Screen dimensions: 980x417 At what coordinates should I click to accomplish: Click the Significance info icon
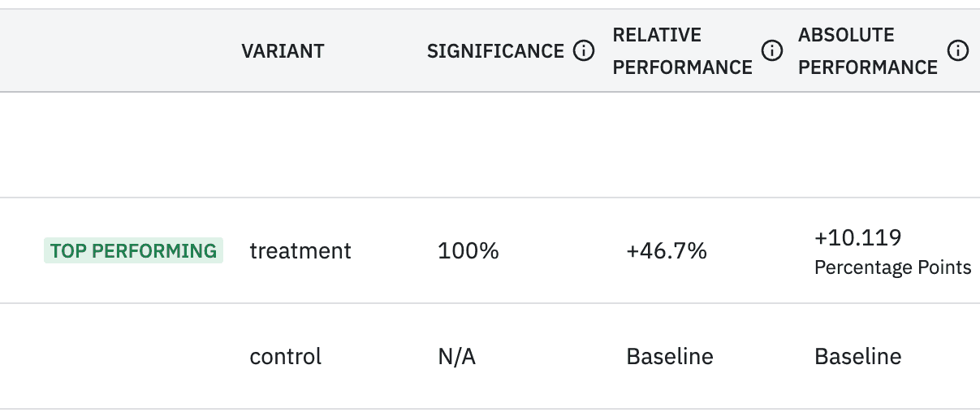click(583, 51)
